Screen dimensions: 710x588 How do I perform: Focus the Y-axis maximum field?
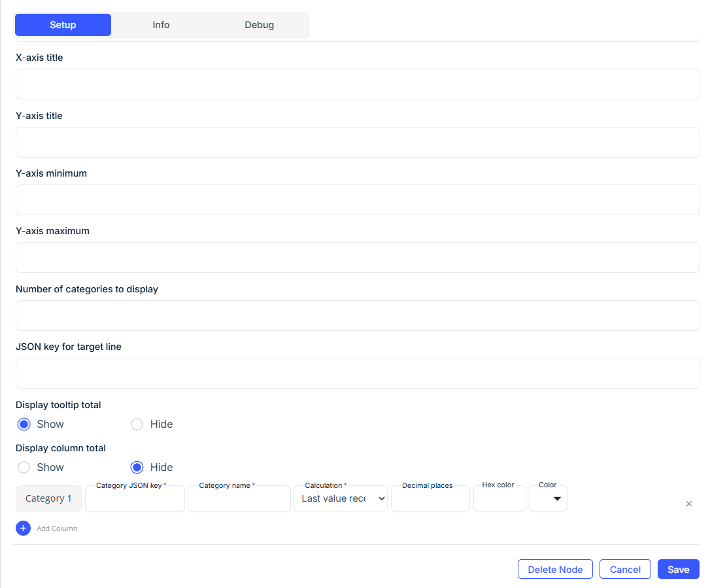(358, 257)
